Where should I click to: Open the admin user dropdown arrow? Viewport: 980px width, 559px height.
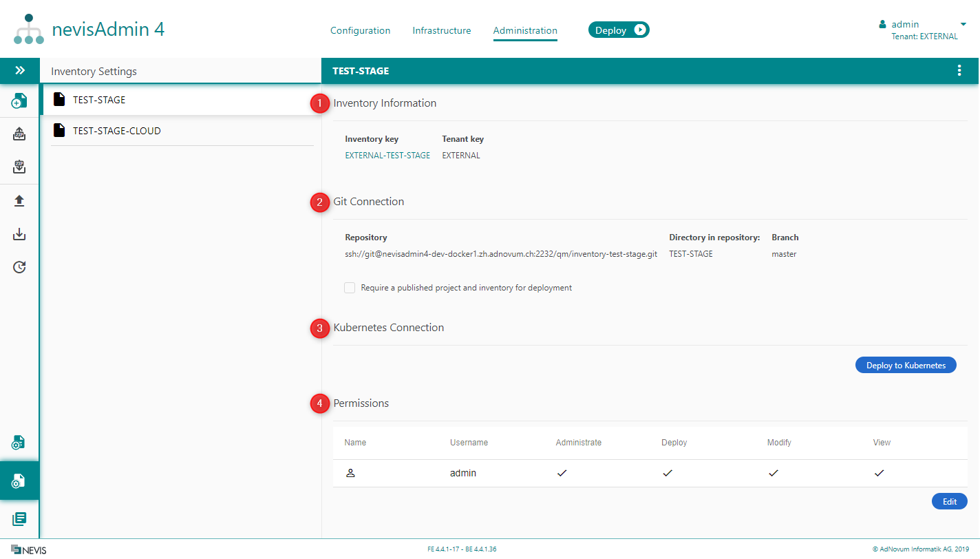963,24
